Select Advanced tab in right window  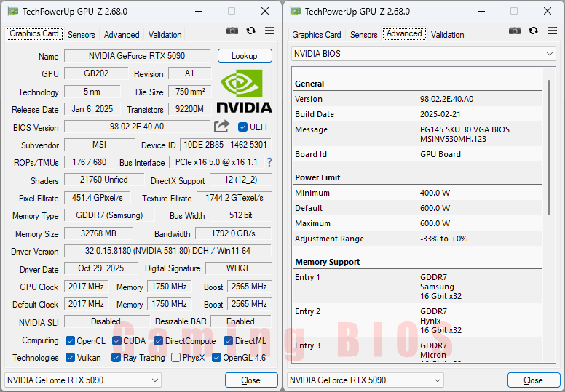pyautogui.click(x=404, y=34)
